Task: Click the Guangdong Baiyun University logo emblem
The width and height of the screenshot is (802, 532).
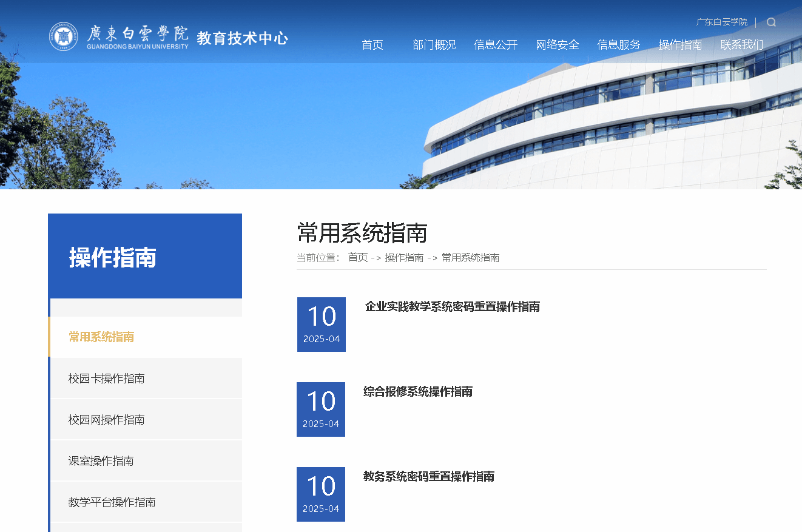Action: (64, 37)
